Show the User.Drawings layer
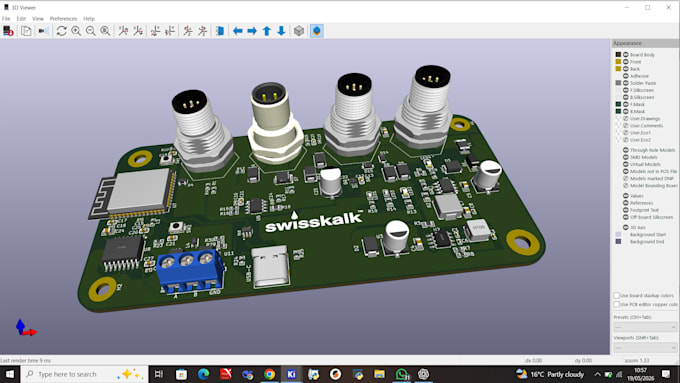 [x=626, y=118]
